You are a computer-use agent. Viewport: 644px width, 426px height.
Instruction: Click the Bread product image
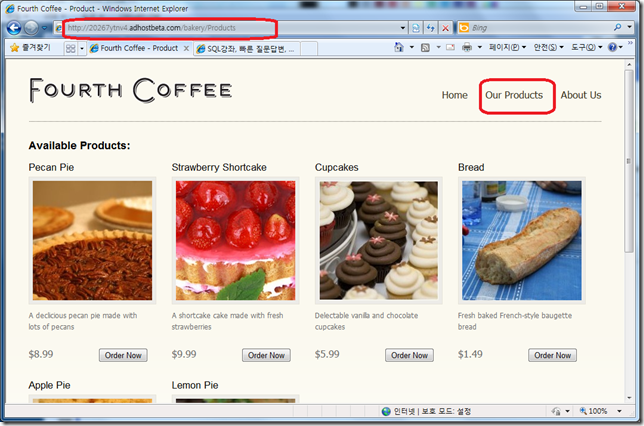click(522, 240)
